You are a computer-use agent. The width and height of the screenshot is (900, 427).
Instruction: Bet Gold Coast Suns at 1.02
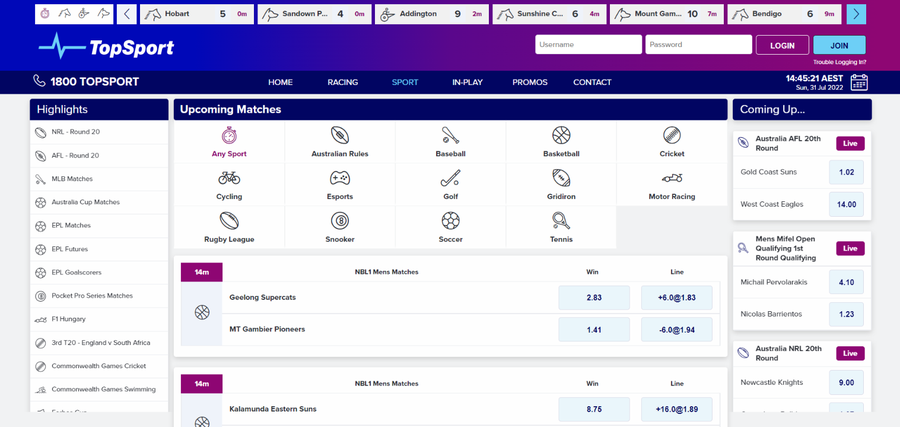[x=847, y=172]
